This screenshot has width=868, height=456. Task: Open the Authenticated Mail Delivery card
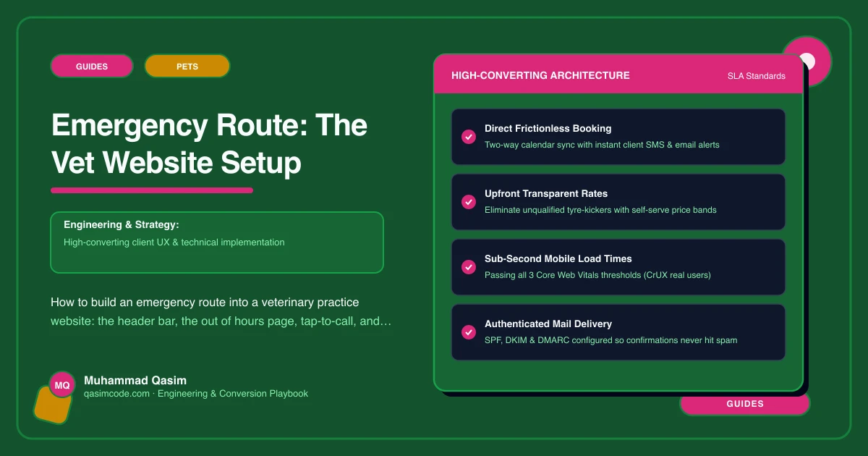click(x=618, y=332)
